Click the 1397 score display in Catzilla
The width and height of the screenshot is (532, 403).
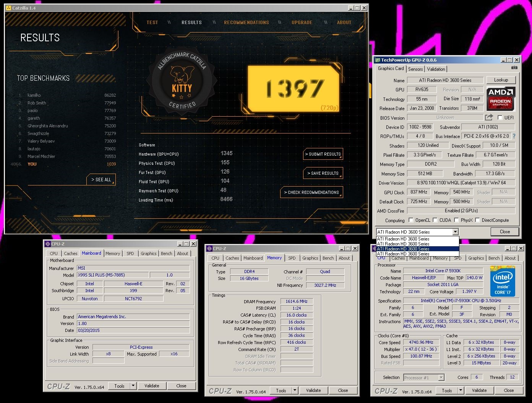tap(294, 89)
